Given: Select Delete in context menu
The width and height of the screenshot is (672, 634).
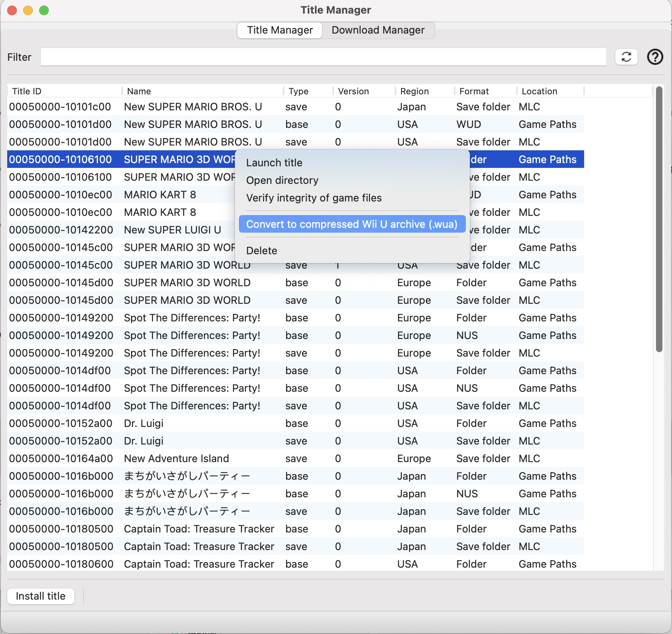Looking at the screenshot, I should [352, 251].
